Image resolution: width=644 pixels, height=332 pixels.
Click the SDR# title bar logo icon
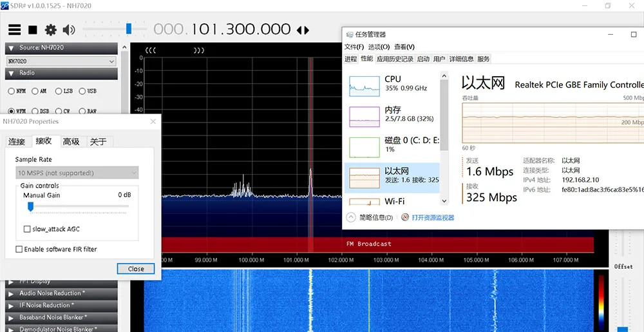[5, 5]
